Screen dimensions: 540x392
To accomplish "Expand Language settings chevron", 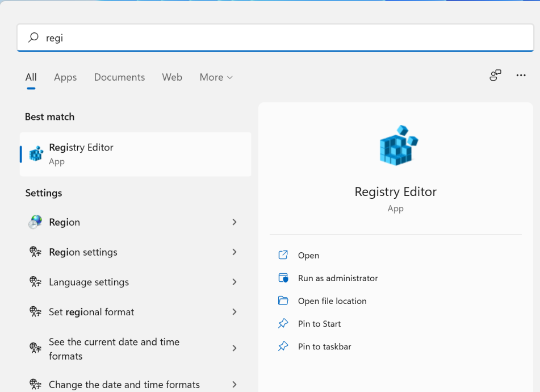I will coord(235,282).
